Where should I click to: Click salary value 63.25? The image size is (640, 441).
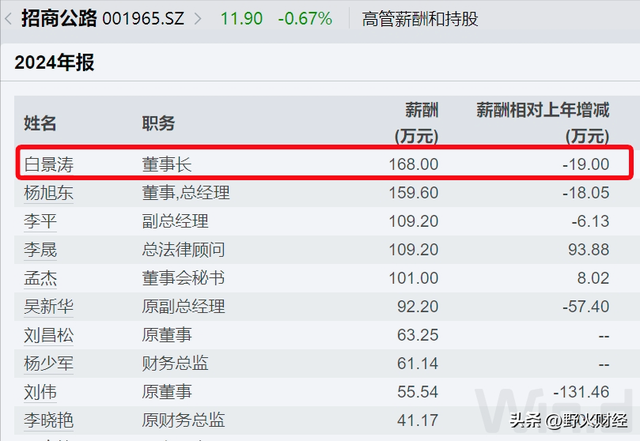click(418, 335)
